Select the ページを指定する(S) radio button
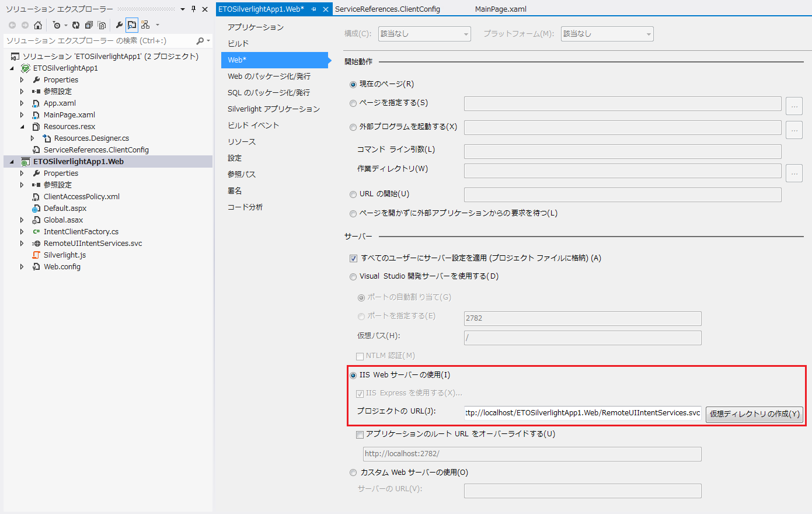This screenshot has height=514, width=812. (353, 103)
